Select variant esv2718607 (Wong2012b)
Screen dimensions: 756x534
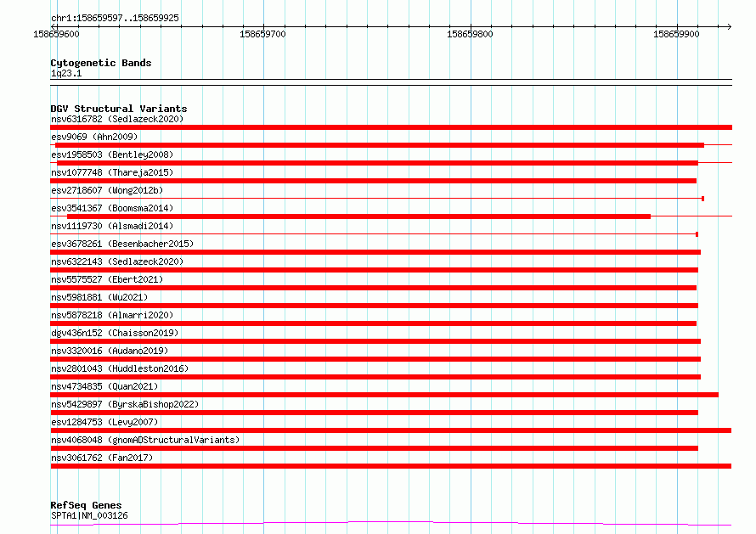point(107,190)
